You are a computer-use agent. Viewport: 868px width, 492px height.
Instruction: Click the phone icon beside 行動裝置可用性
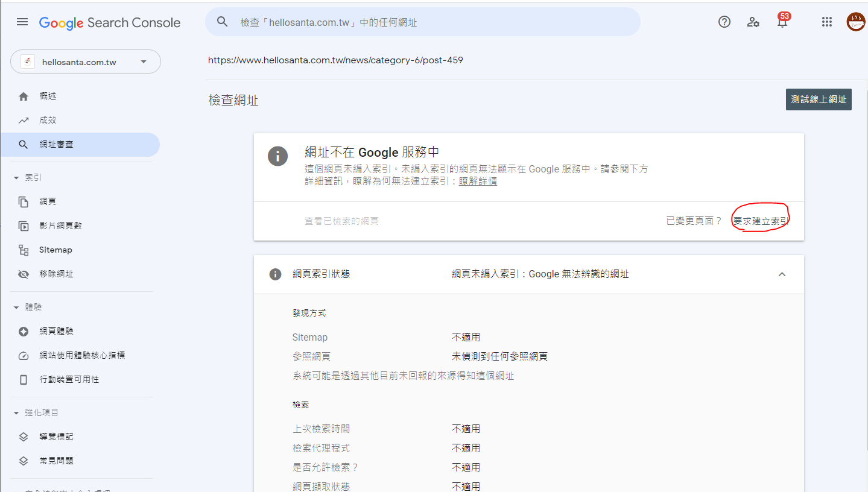tap(24, 380)
